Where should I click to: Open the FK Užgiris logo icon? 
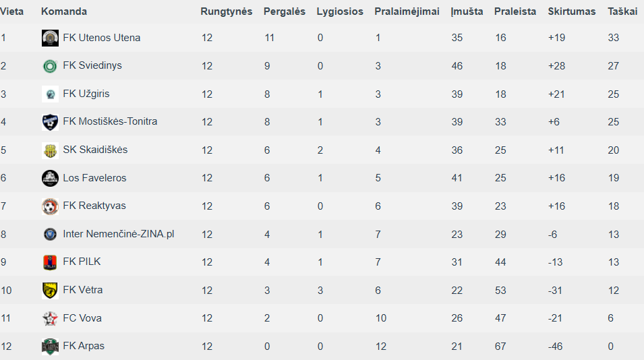pos(50,94)
